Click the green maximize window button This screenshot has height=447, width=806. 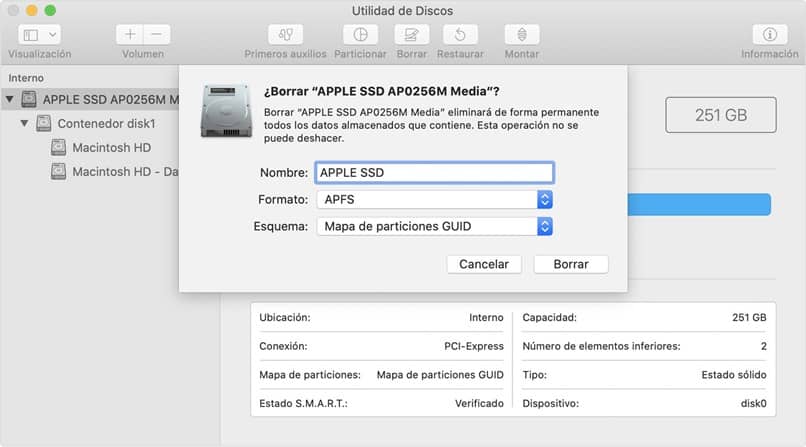point(50,10)
